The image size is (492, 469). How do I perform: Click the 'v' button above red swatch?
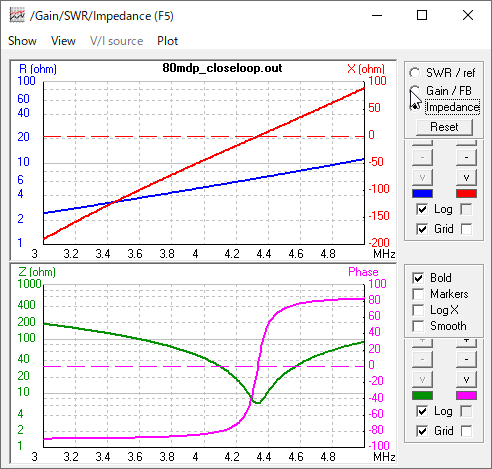tap(466, 177)
